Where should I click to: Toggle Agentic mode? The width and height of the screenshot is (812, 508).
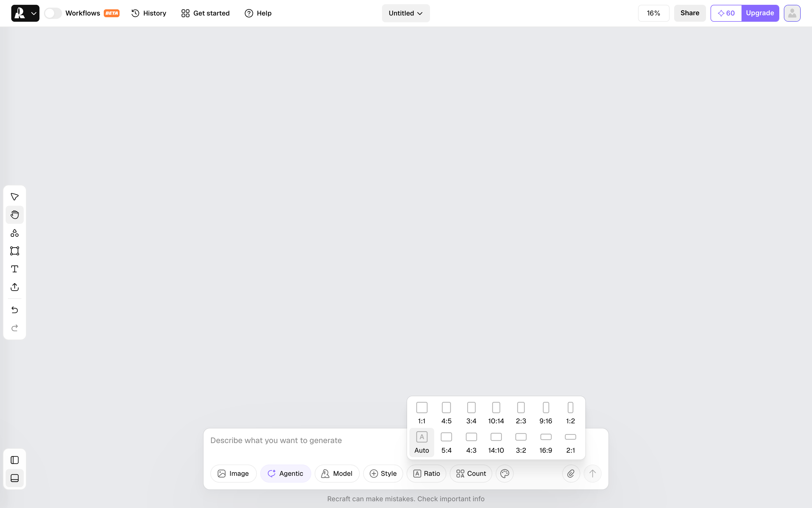pyautogui.click(x=286, y=473)
